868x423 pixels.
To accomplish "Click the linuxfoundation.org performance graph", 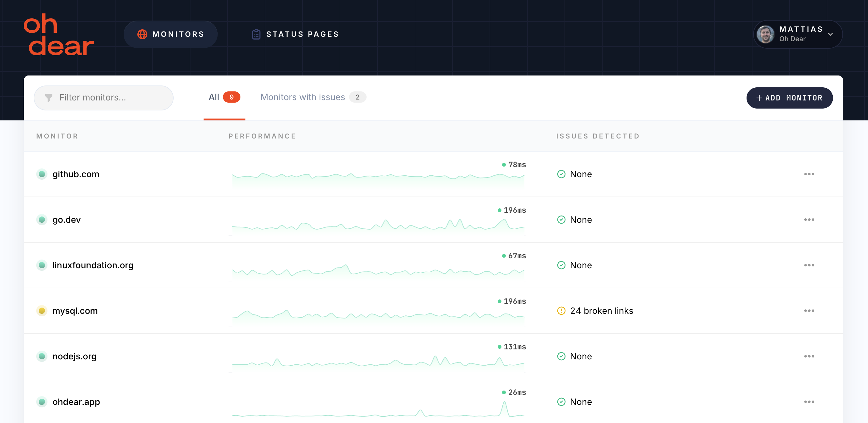I will coord(378,272).
